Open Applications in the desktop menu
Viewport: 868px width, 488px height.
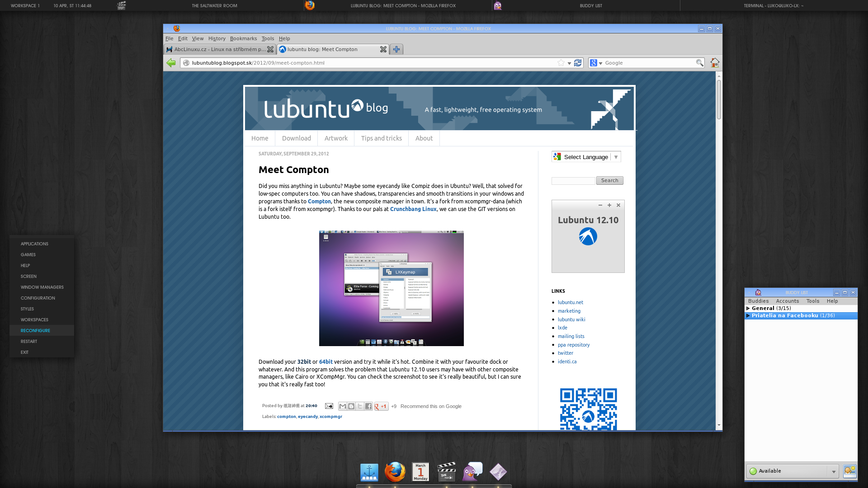click(42, 244)
